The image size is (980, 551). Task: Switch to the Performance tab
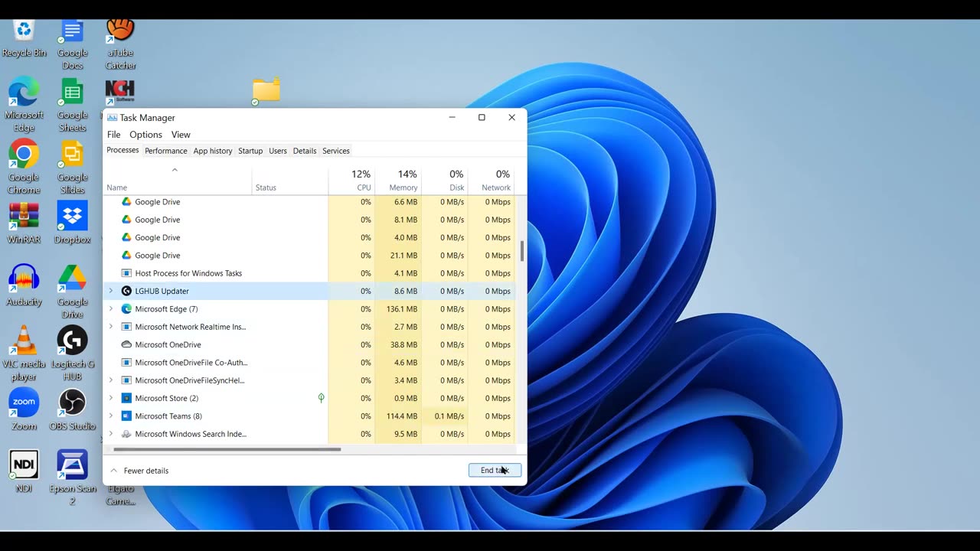[x=165, y=151]
